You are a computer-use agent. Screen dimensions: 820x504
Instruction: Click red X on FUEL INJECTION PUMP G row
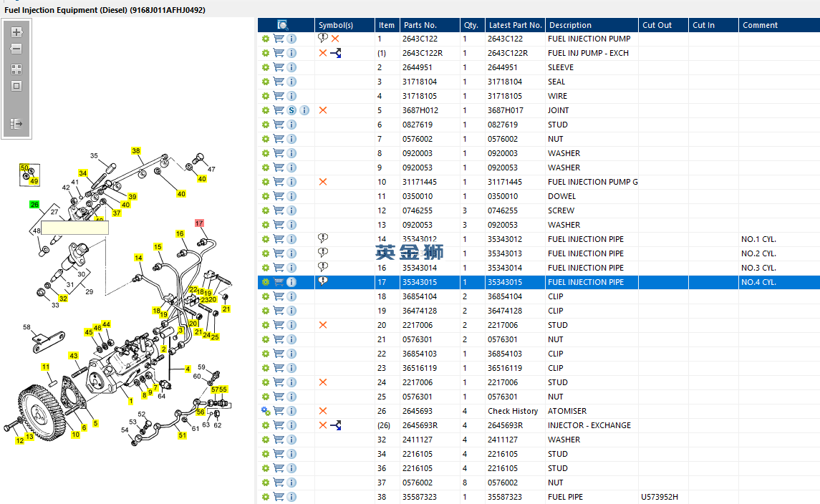323,182
